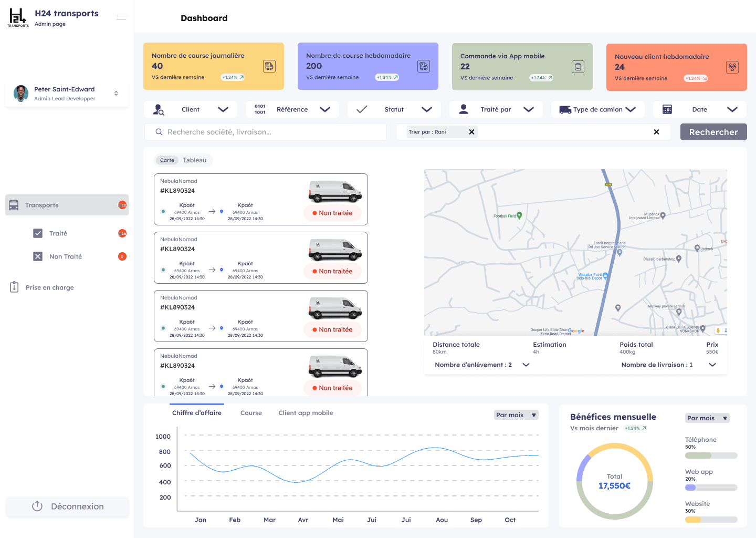This screenshot has width=756, height=538.
Task: Click Non traitée status on second delivery card
Action: 333,271
